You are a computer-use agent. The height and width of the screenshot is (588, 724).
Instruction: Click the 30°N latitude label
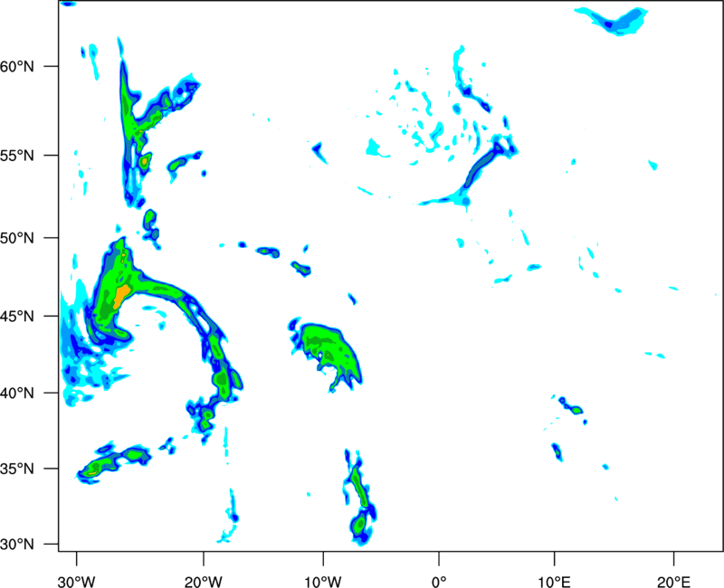tap(17, 545)
